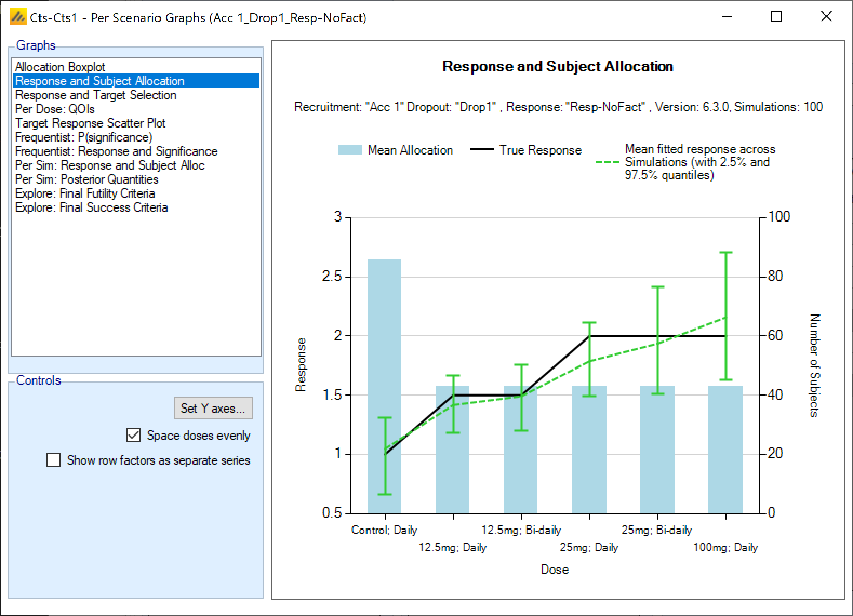Maximize the Per Scenario Graphs window
853x616 pixels.
(776, 17)
